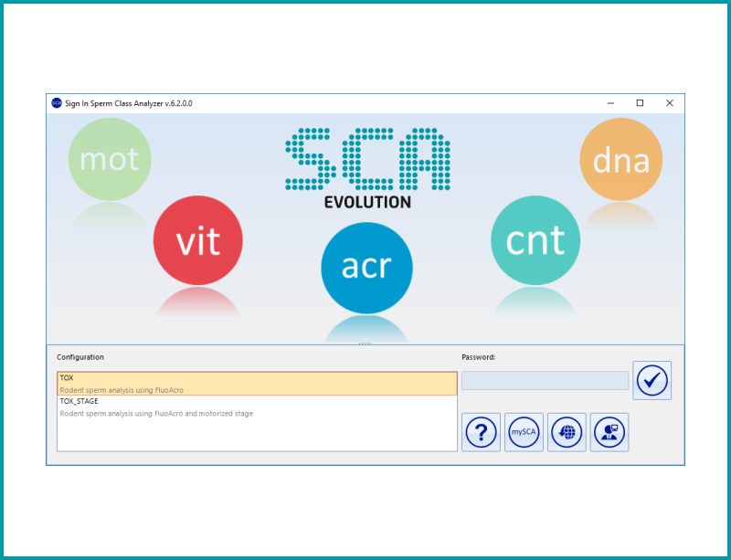Click the green mot module circle
731x560 pixels.
[x=110, y=160]
